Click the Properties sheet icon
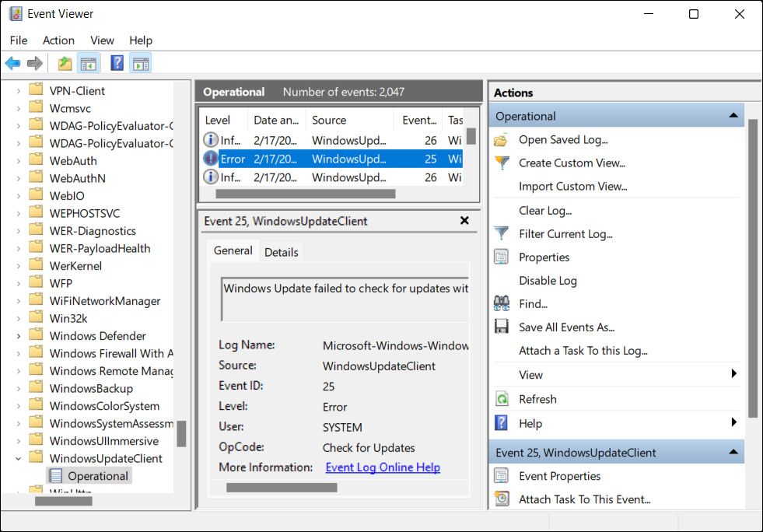This screenshot has width=763, height=532. 501,257
